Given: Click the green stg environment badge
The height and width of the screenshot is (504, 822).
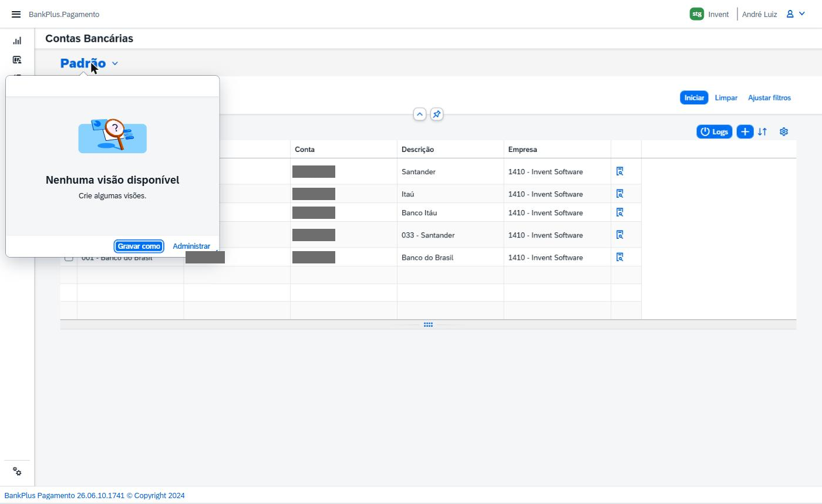Looking at the screenshot, I should tap(697, 14).
